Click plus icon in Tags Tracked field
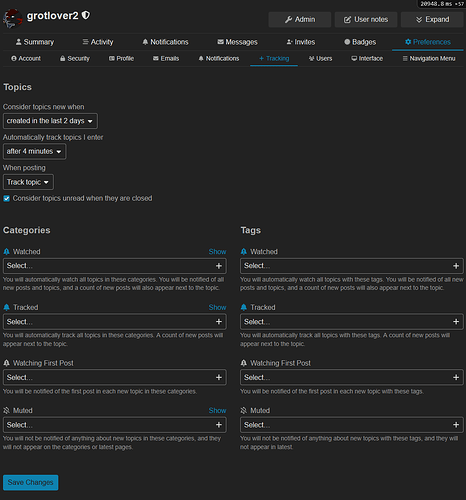 (x=456, y=322)
